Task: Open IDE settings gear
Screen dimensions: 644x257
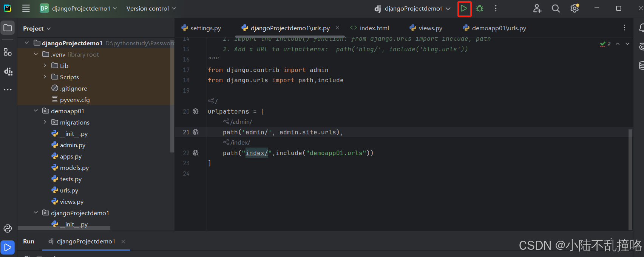Action: pos(575,8)
